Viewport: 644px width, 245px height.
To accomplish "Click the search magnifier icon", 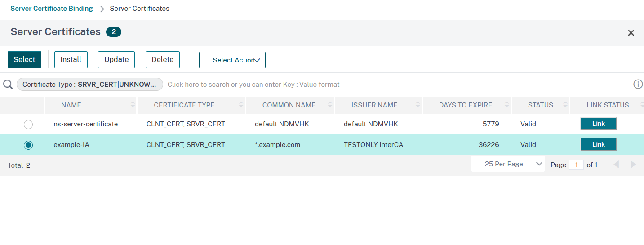I will click(x=8, y=85).
